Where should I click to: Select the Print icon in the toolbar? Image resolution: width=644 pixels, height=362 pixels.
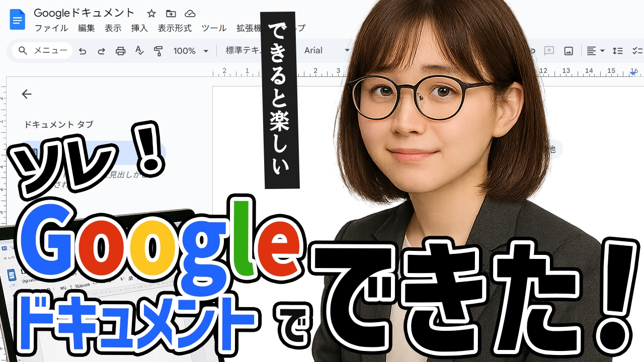[121, 50]
